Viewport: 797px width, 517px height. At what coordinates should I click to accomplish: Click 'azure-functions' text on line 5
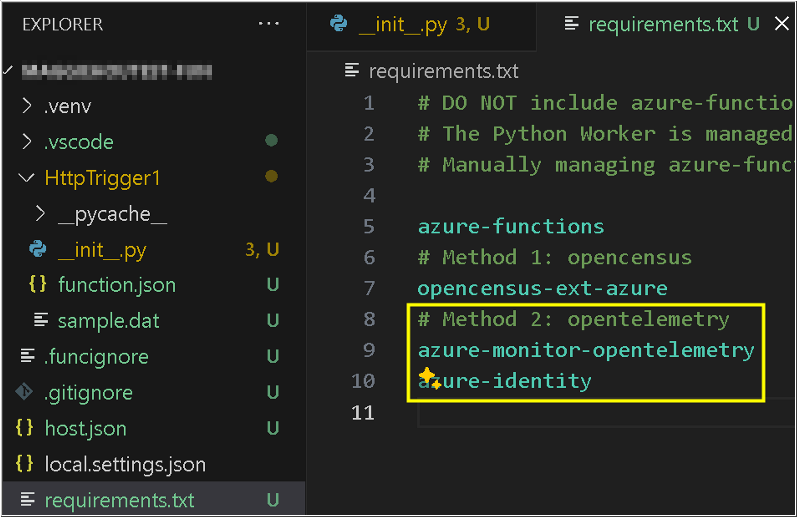coord(511,227)
